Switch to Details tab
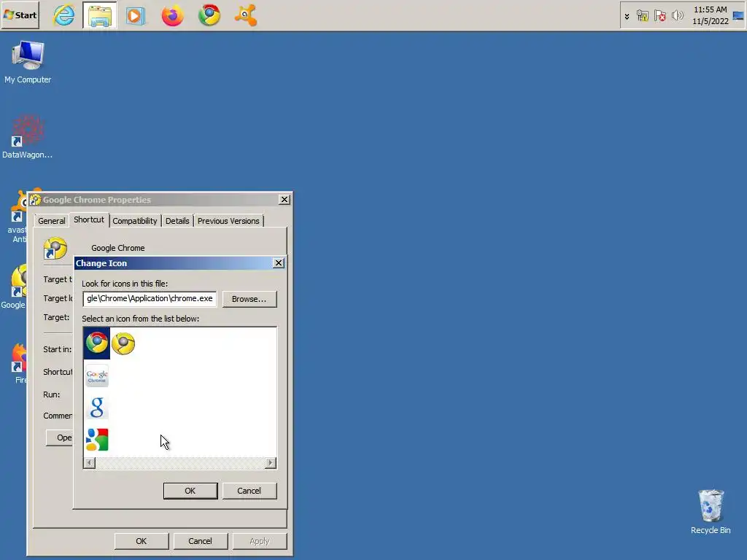 177,221
